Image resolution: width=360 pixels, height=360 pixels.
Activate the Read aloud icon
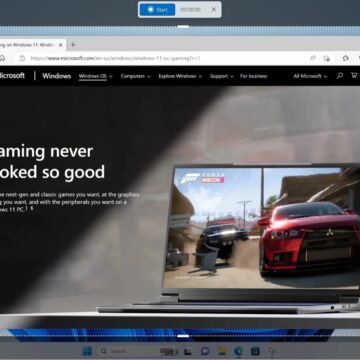(313, 58)
